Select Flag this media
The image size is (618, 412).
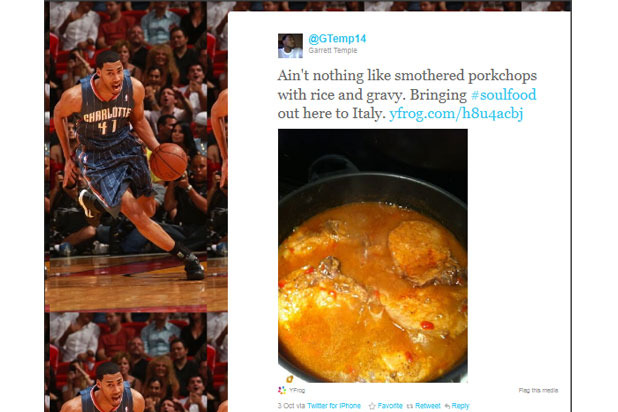(538, 390)
